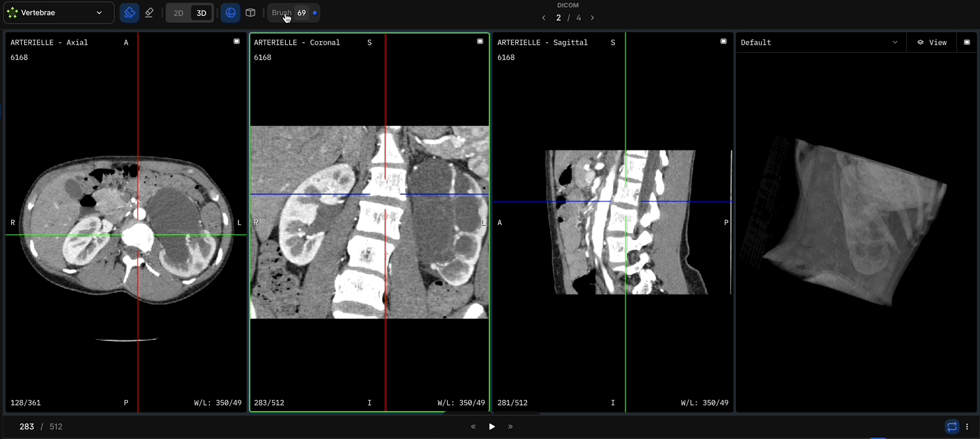The width and height of the screenshot is (980, 439).
Task: Click the Brush size value 69
Action: point(302,12)
